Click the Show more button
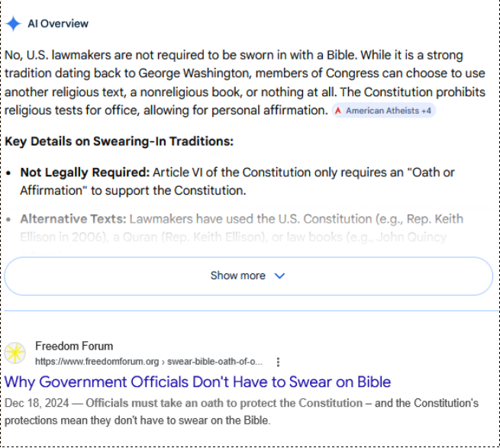This screenshot has height=448, width=500. point(237,276)
